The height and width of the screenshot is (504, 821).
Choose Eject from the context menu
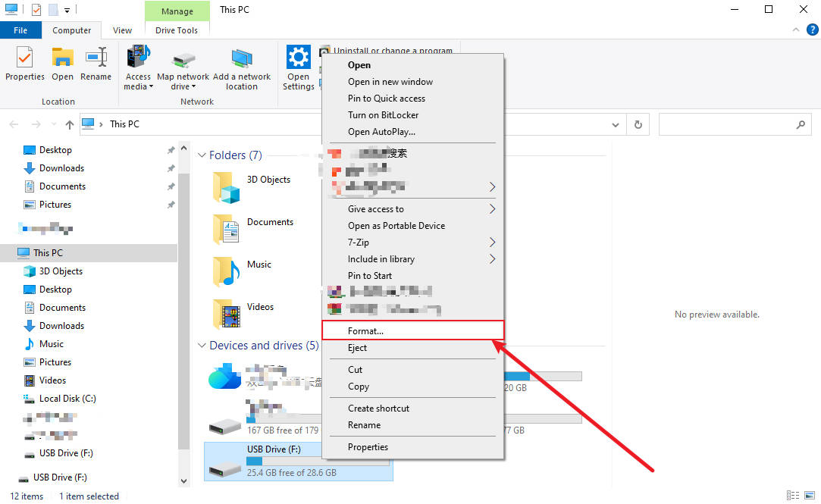(x=358, y=348)
